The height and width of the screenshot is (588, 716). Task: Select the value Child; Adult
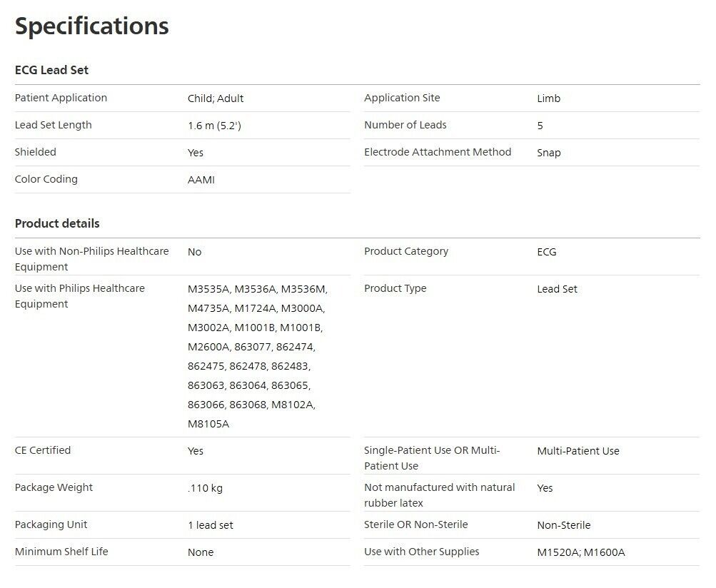(216, 98)
